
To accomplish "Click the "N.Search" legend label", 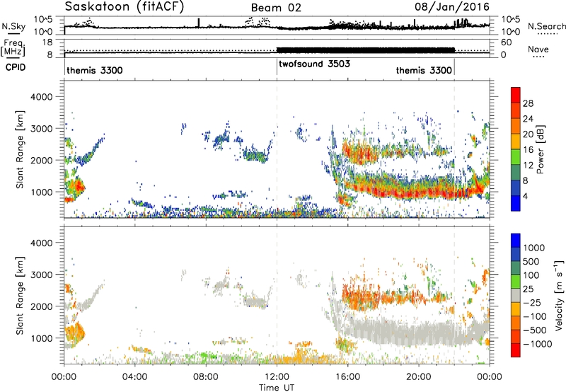I will tap(546, 26).
